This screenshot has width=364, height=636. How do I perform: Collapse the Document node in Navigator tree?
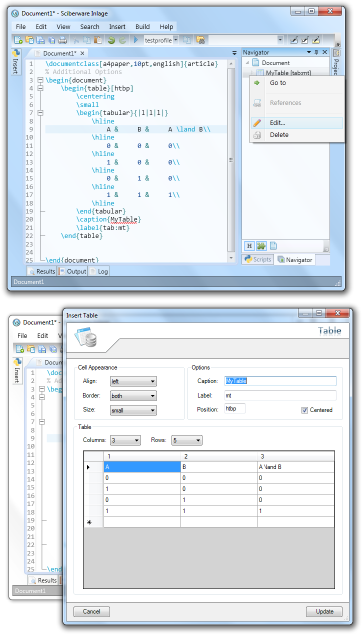pos(247,63)
